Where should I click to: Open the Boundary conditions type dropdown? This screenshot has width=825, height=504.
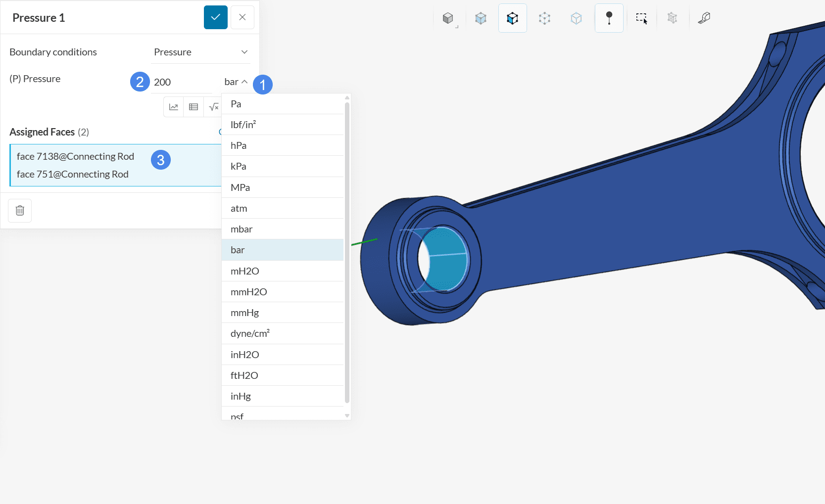200,52
